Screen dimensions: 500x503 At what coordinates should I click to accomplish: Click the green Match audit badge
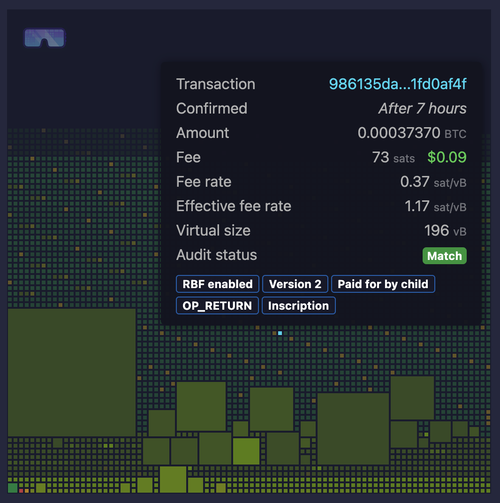coord(444,256)
